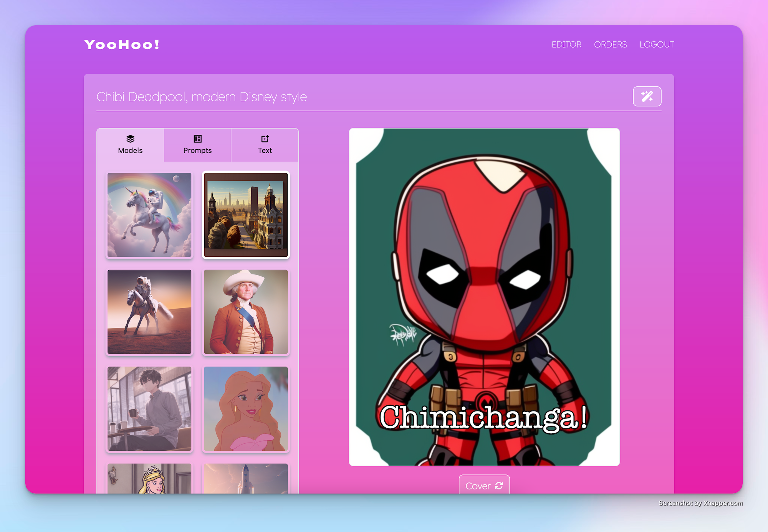Click the stacked layers icon above Models

tap(130, 139)
